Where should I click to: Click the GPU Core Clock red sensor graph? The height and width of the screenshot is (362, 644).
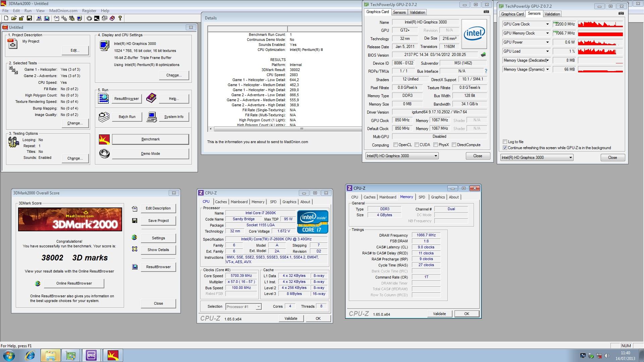coord(600,24)
